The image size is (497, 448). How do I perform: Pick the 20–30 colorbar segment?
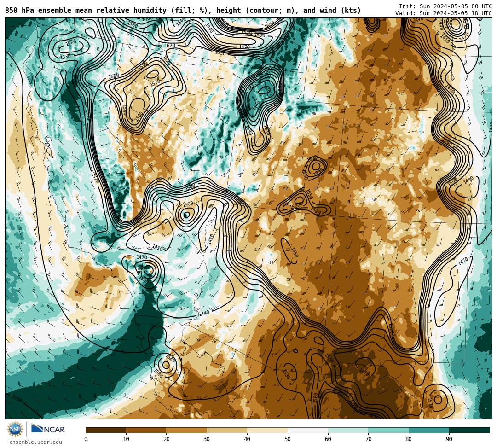187,430
